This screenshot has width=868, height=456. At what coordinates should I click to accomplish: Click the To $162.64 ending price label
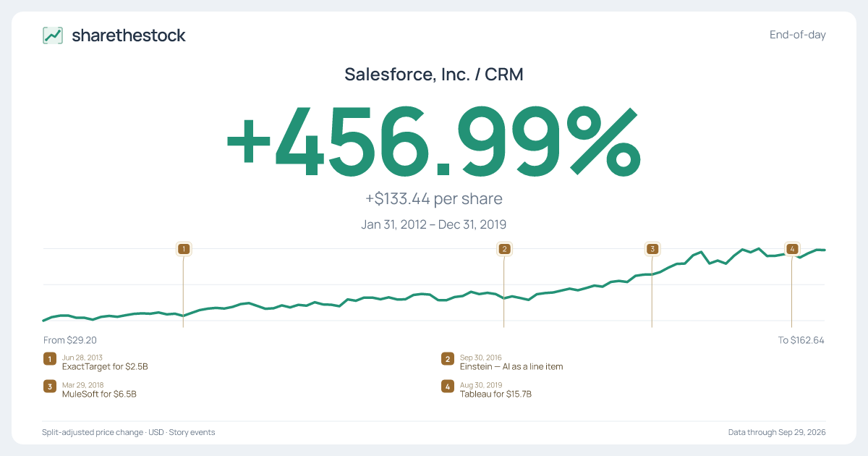(x=801, y=339)
